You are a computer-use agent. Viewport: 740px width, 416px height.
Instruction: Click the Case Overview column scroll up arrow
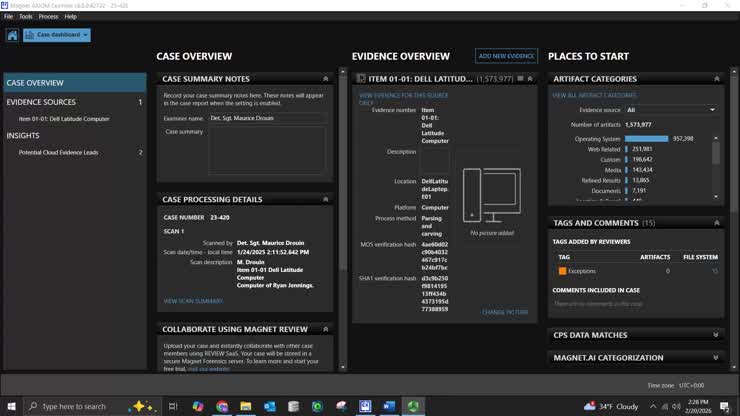(x=343, y=72)
